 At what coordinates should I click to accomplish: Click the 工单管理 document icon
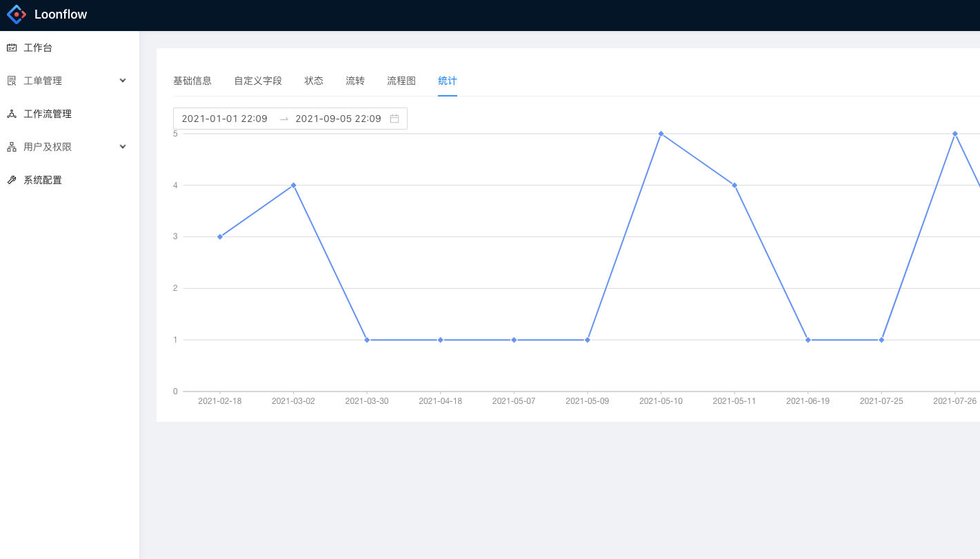click(12, 81)
